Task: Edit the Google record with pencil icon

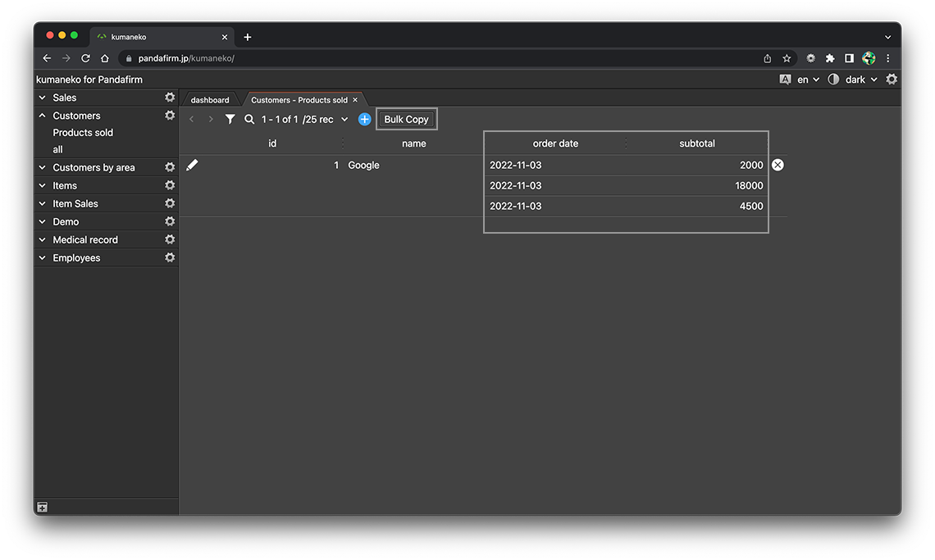Action: click(x=192, y=166)
